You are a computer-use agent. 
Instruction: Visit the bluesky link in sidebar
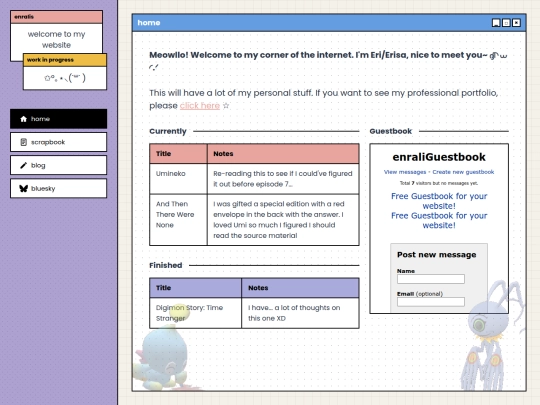(59, 188)
